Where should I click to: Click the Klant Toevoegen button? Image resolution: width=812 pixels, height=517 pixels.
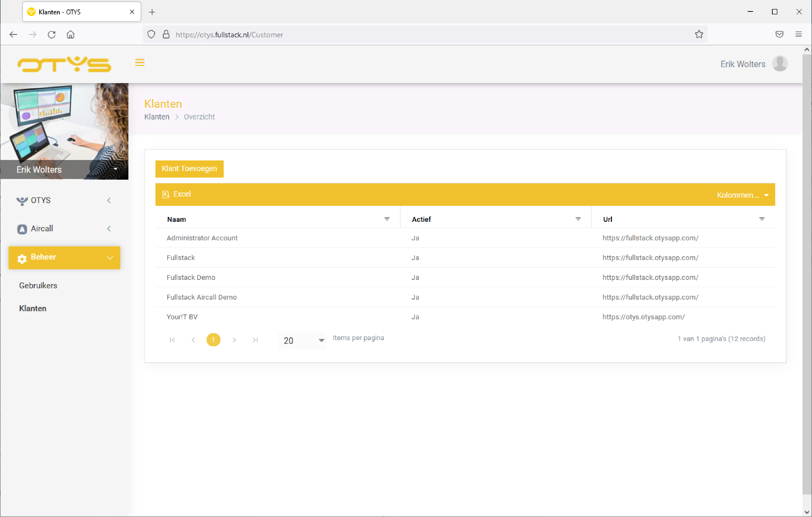(189, 169)
